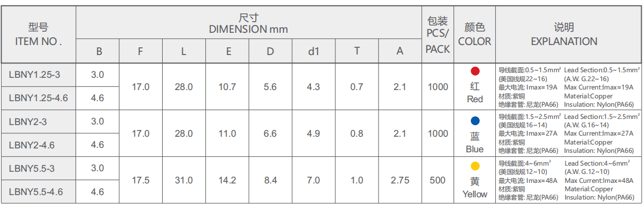Click the 2.75 value in column A
Viewport: 644px width, 209px height.
[x=400, y=180]
